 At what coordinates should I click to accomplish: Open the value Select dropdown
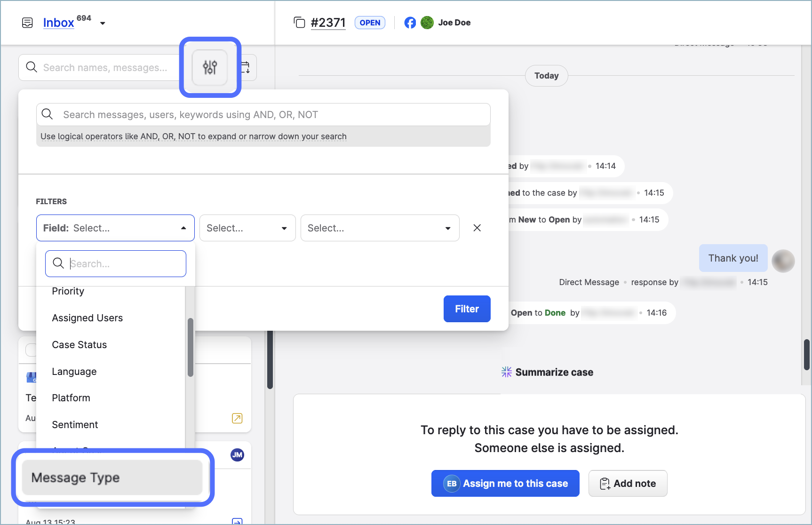coord(379,228)
